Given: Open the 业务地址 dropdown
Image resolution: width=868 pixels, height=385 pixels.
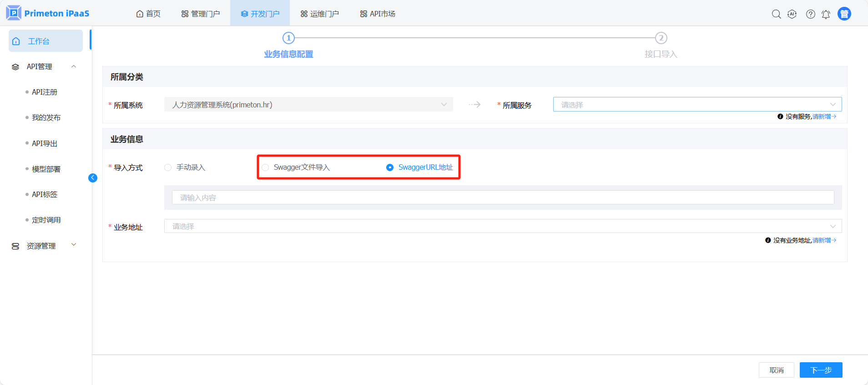Looking at the screenshot, I should pyautogui.click(x=502, y=226).
